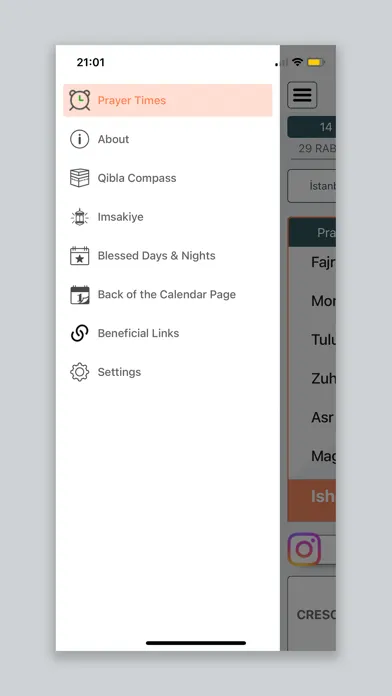The height and width of the screenshot is (696, 392).
Task: Select the Kaaba Qibla Compass icon
Action: pos(79,178)
